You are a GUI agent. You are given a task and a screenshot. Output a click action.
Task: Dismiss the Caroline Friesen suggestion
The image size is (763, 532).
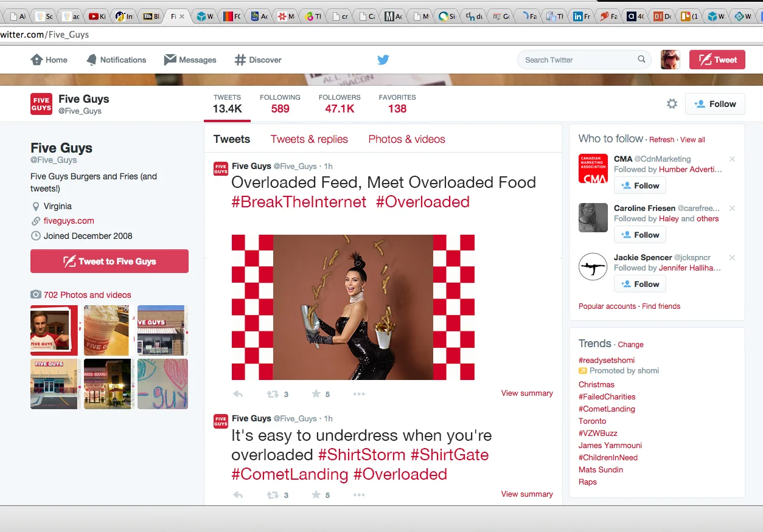(732, 209)
